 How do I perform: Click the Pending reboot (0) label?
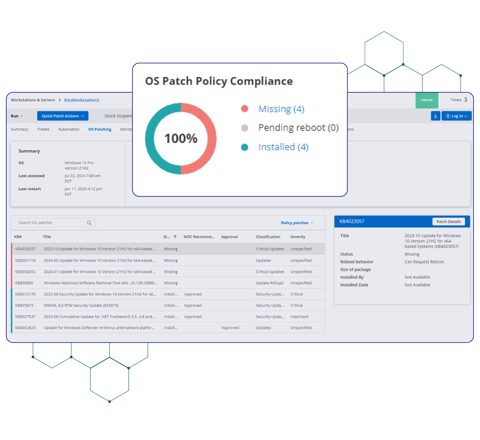coord(298,128)
